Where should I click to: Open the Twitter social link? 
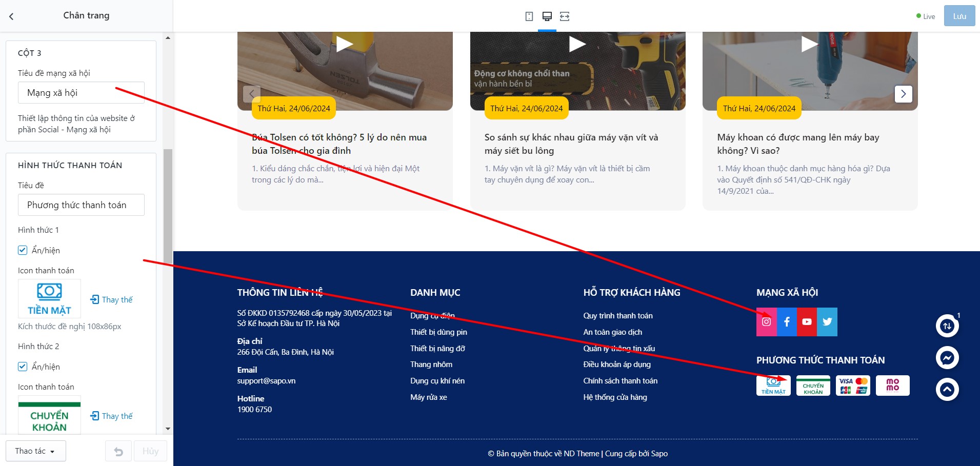pos(827,322)
